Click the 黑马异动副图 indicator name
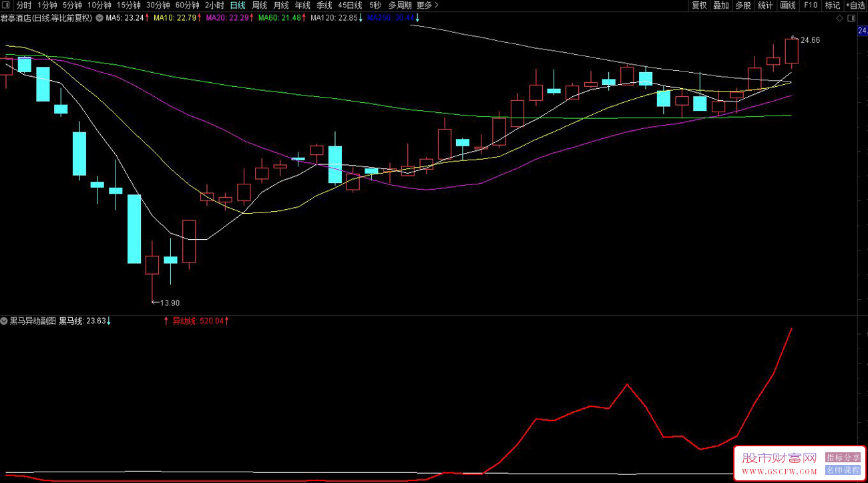This screenshot has width=868, height=483. [x=33, y=321]
